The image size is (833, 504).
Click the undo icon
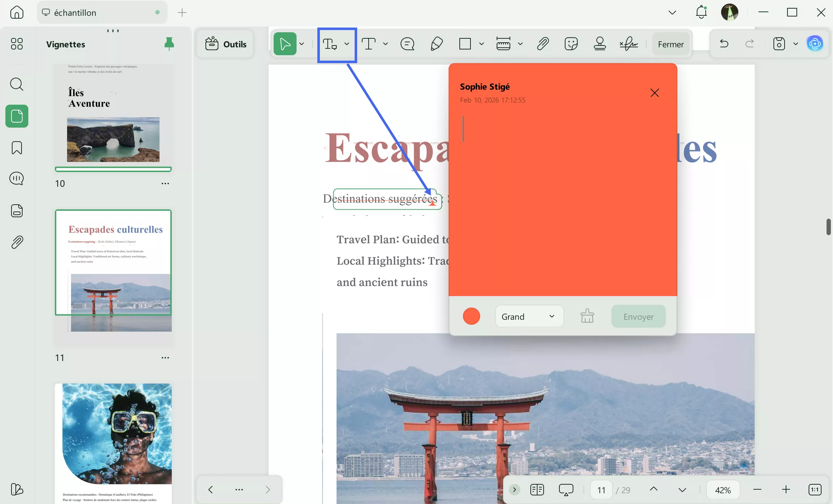[x=723, y=44]
